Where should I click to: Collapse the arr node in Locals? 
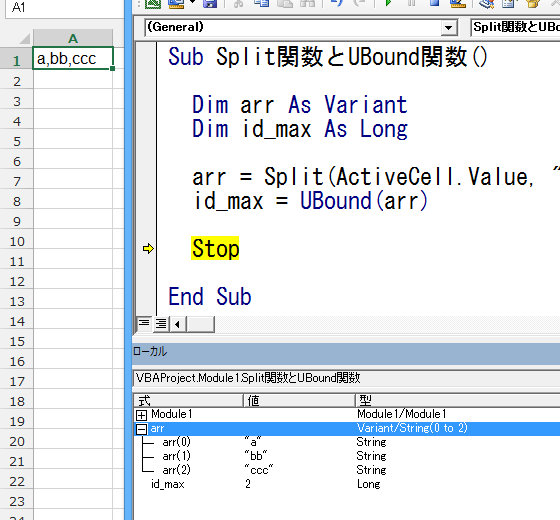click(141, 429)
